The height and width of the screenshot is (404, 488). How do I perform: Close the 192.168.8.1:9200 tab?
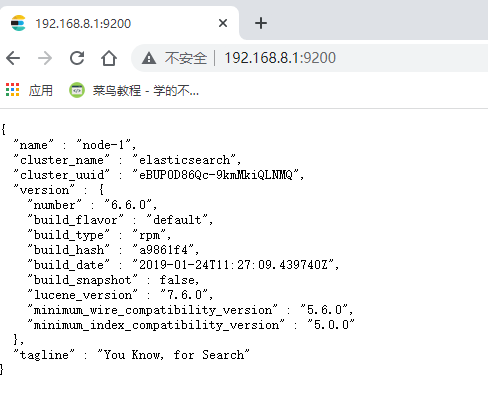223,23
